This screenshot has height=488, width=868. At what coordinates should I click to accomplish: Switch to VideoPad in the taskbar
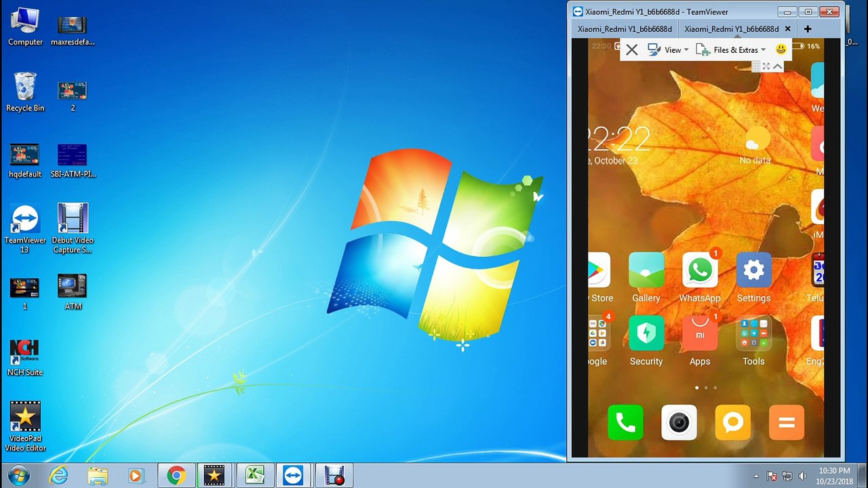click(x=215, y=476)
